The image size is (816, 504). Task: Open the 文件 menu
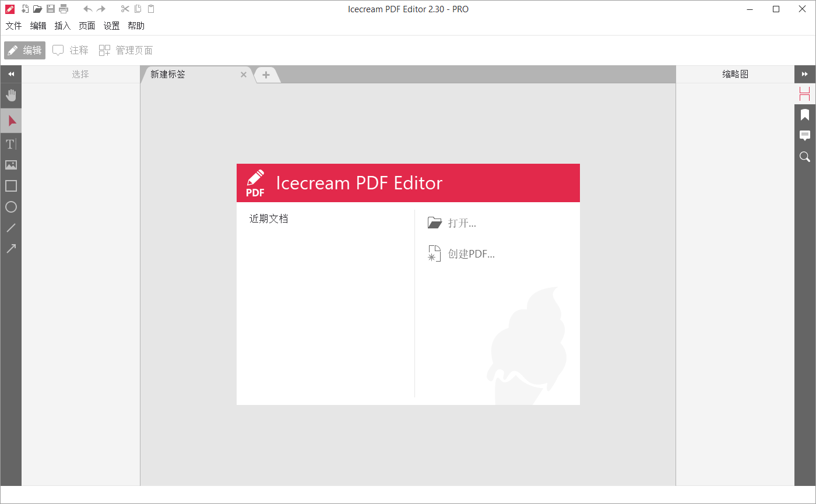pyautogui.click(x=13, y=26)
